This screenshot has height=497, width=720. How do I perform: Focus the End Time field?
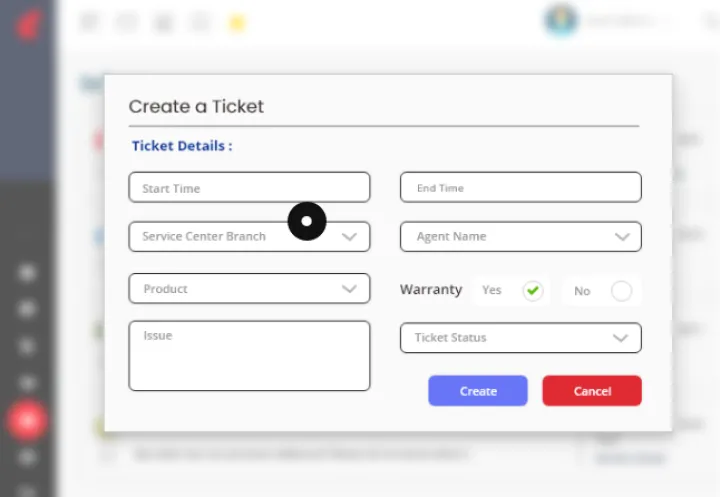coord(521,187)
